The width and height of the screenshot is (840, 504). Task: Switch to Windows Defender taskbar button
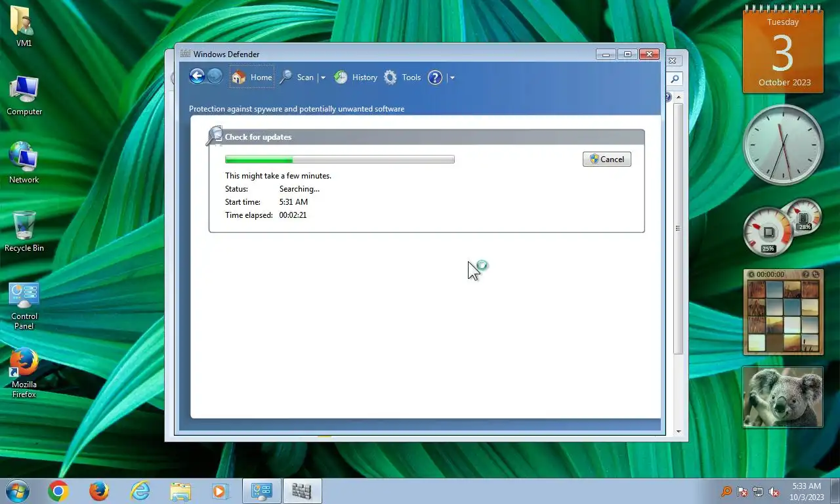click(x=302, y=491)
